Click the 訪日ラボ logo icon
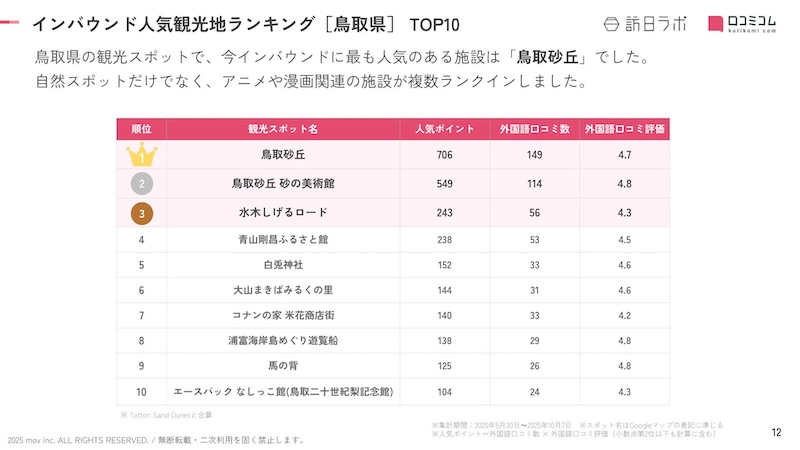The image size is (800, 450). (616, 24)
